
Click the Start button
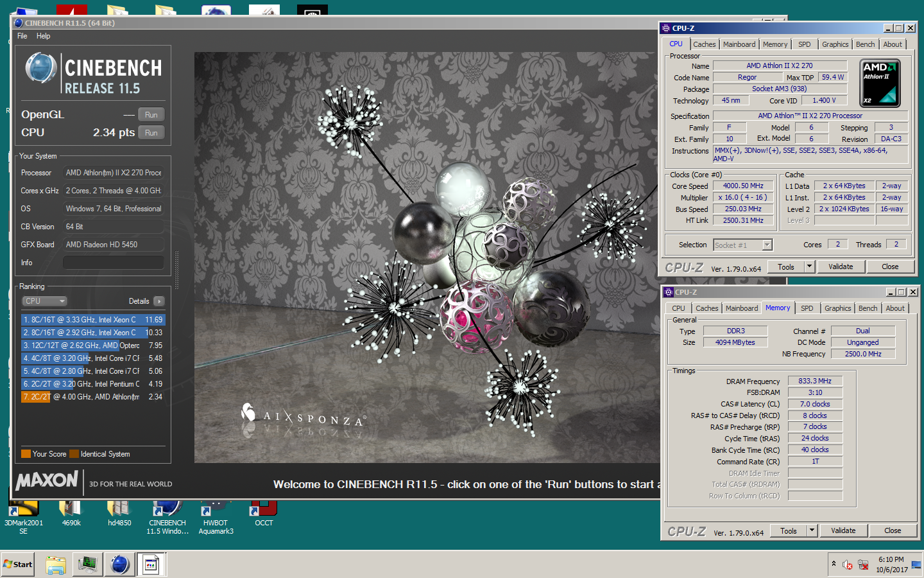(x=17, y=565)
